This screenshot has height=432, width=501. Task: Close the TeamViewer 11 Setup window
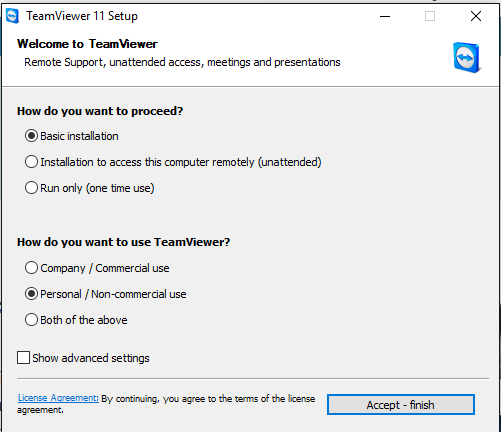point(476,16)
